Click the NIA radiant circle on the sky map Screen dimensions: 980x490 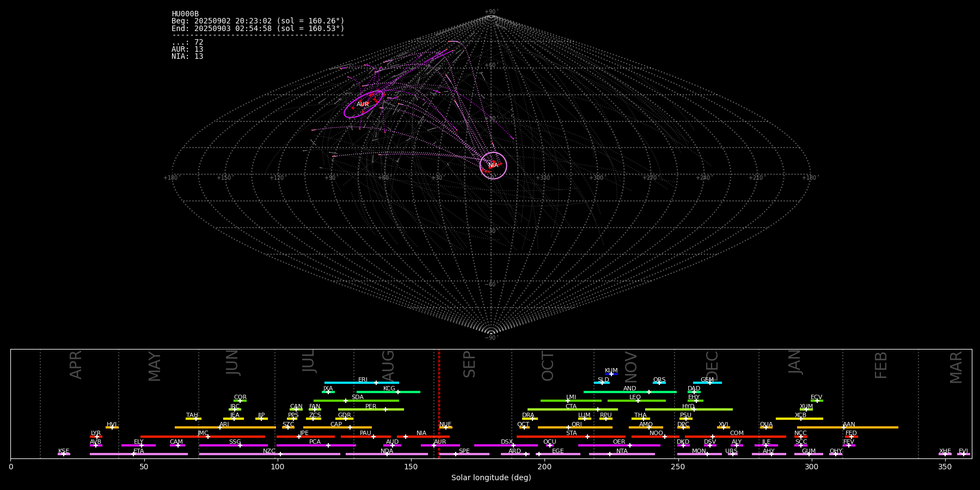[493, 166]
